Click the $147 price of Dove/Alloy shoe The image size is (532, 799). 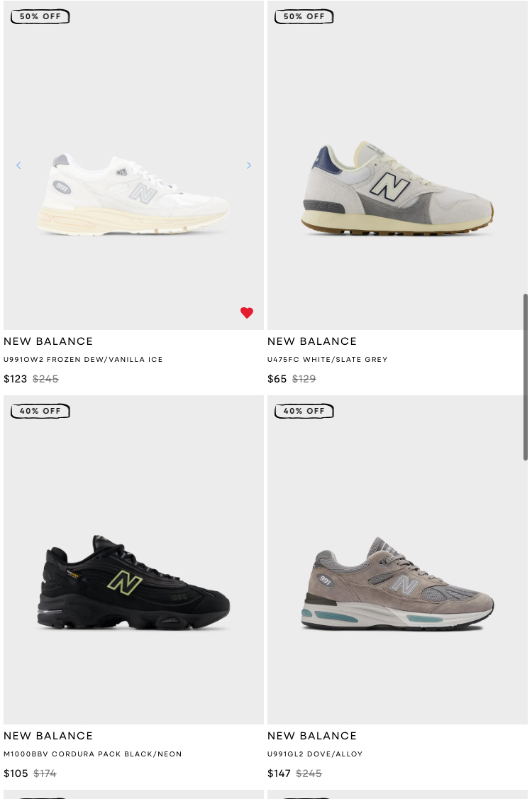pos(279,773)
